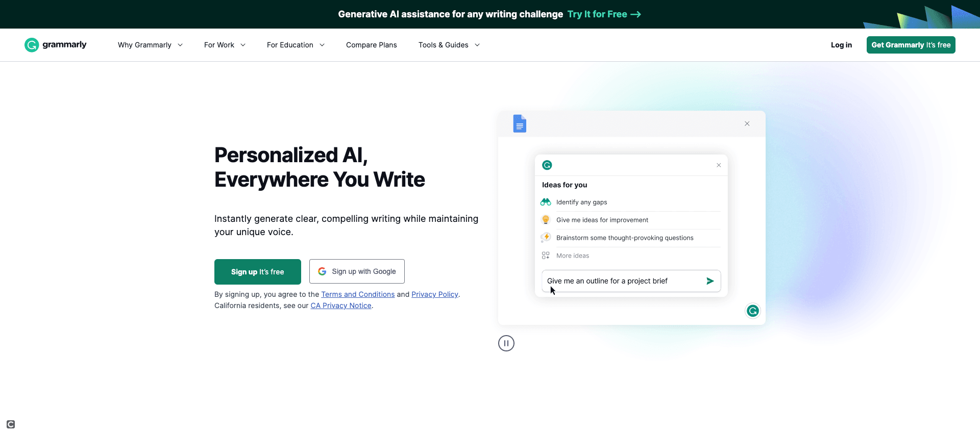Open the Terms and Conditions link

358,294
